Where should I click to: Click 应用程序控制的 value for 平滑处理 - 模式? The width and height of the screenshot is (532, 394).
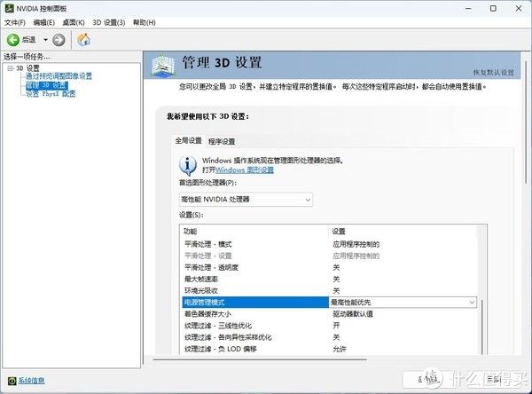[x=356, y=244]
